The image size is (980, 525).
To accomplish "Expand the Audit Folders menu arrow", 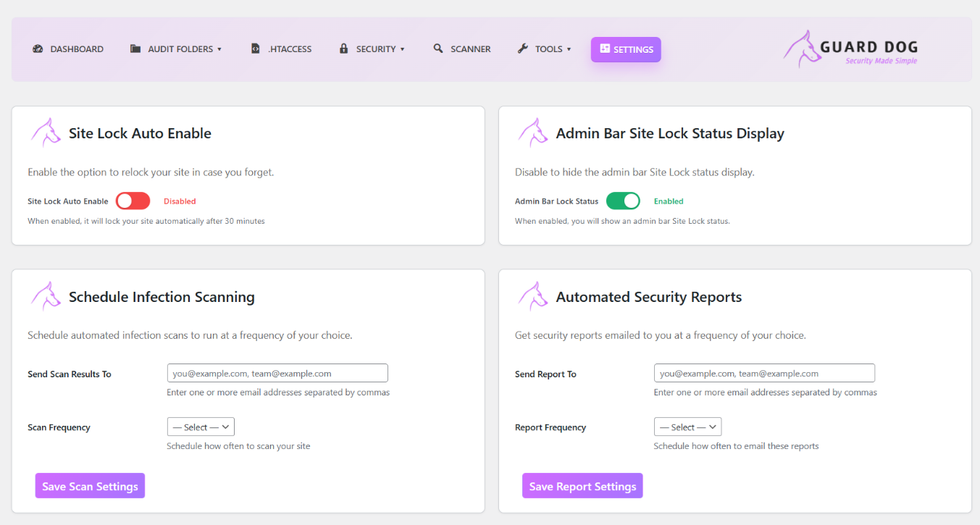I will click(219, 50).
